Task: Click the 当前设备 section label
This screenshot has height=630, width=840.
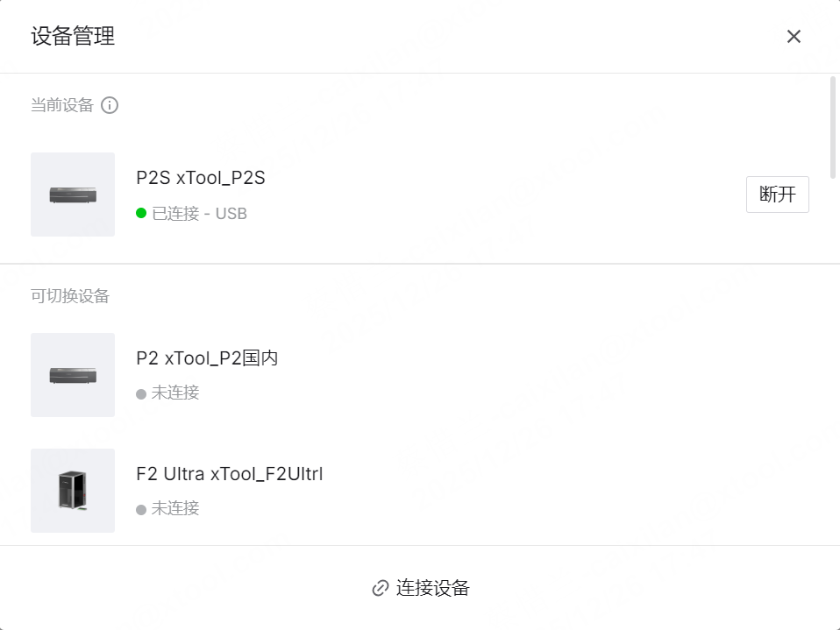Action: point(61,105)
